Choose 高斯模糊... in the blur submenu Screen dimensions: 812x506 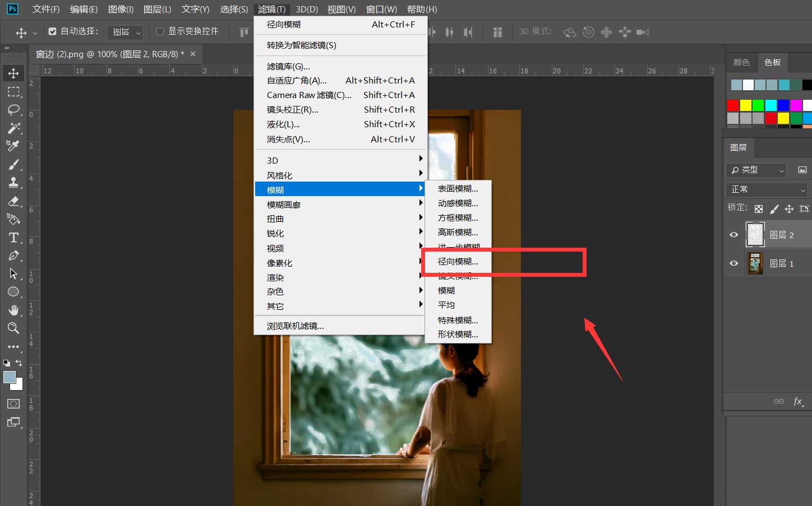click(458, 233)
